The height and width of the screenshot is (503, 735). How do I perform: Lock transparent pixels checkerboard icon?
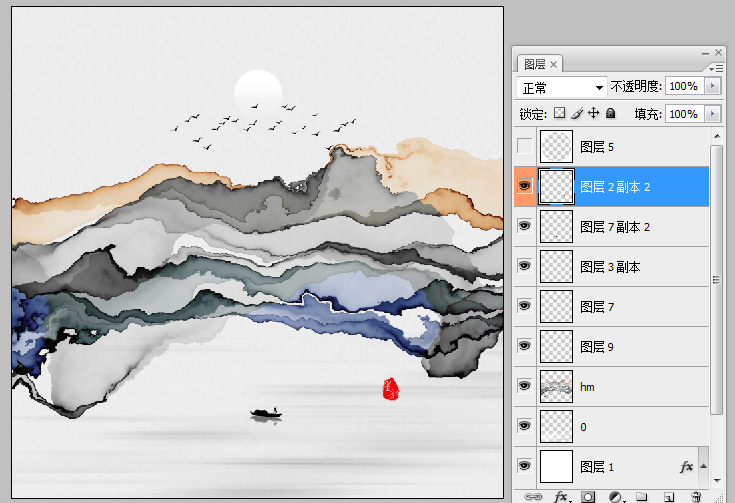point(559,113)
